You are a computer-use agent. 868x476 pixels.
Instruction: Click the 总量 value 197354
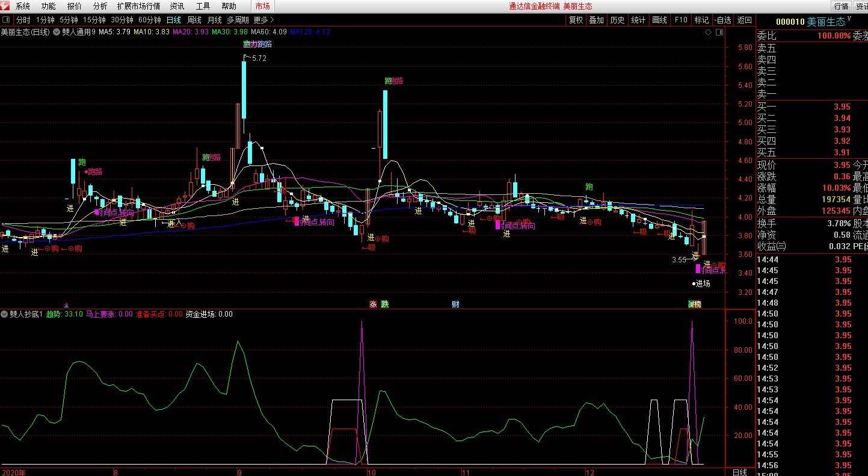point(837,199)
